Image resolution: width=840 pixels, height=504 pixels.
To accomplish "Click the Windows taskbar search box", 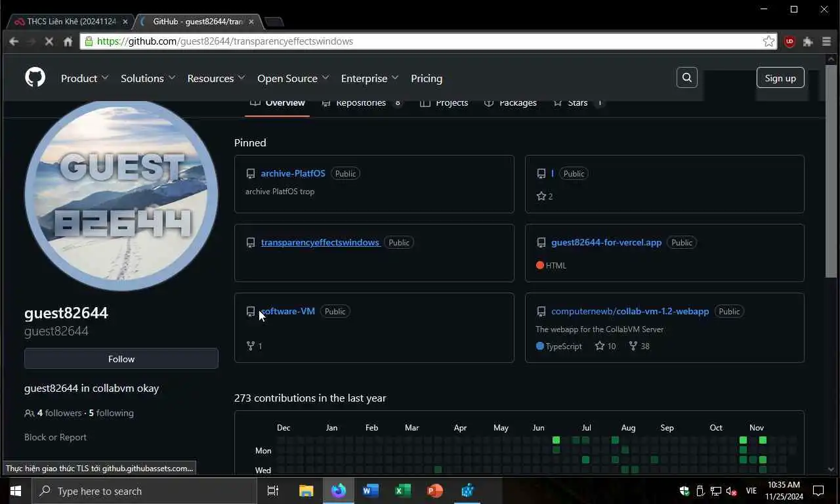I will [x=144, y=491].
